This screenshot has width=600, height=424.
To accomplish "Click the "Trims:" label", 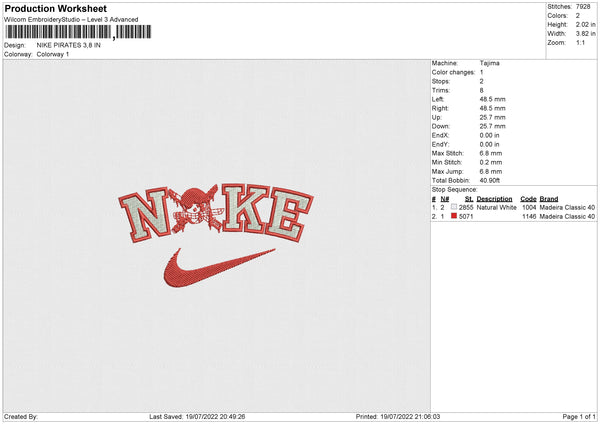I will (440, 90).
